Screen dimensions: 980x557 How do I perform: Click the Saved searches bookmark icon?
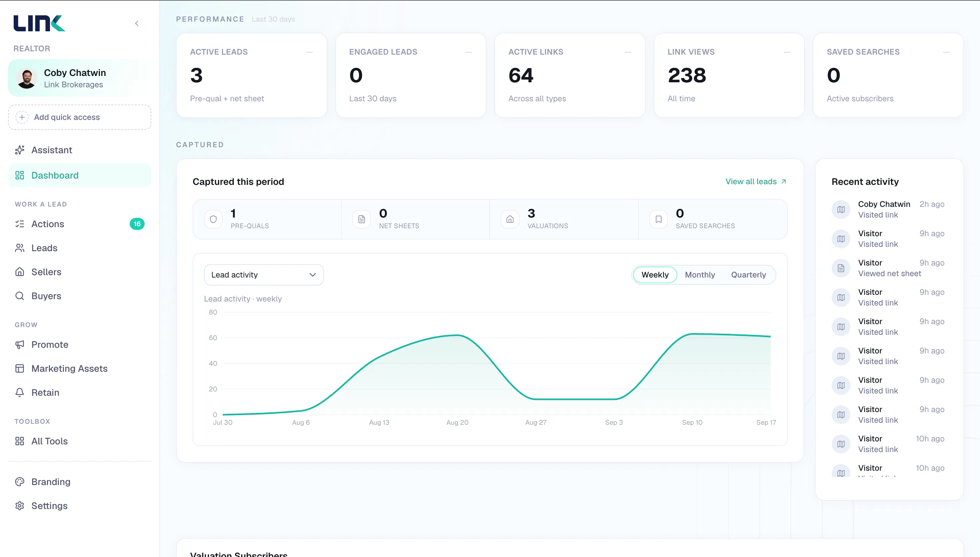658,219
